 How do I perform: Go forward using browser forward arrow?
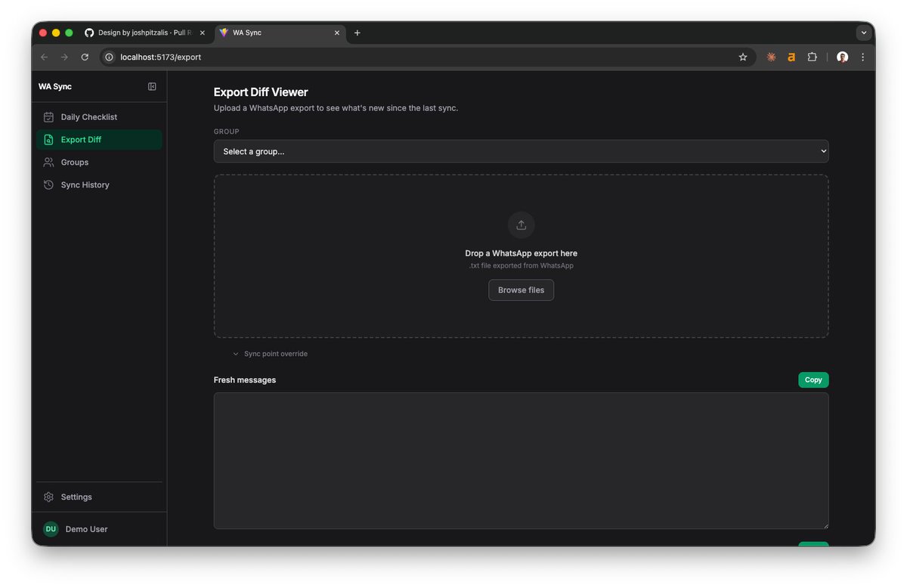point(64,57)
